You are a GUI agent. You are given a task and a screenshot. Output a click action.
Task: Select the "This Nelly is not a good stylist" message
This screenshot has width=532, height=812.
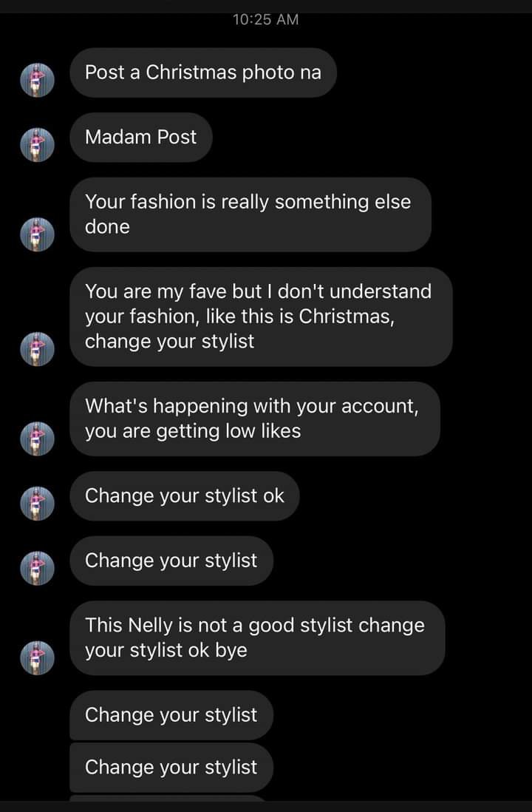coord(257,637)
